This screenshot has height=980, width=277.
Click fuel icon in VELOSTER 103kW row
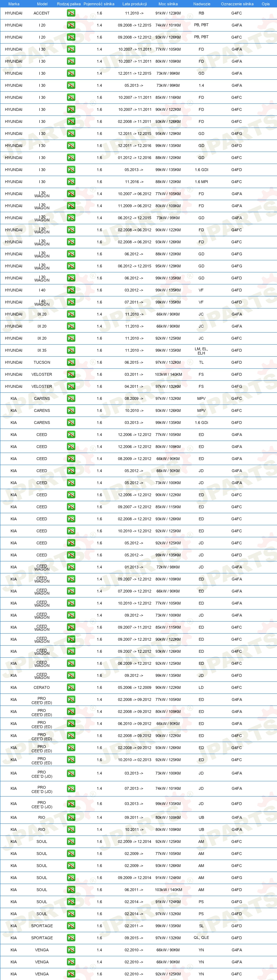71,374
